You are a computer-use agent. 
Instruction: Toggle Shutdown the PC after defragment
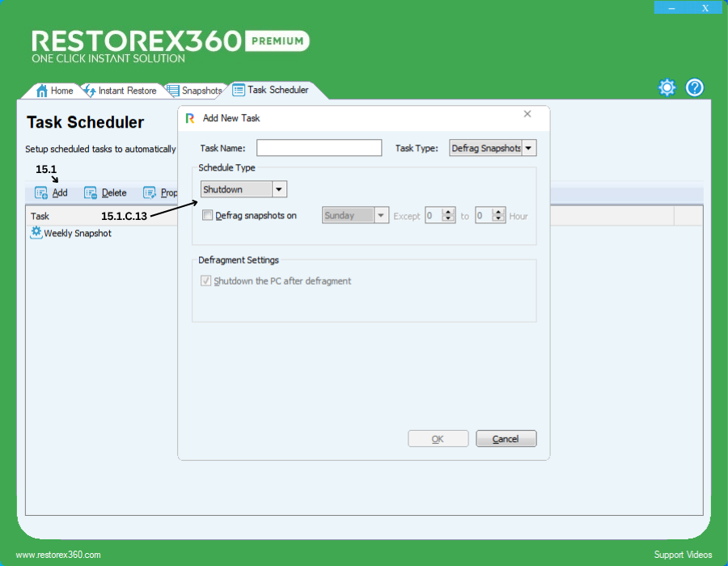click(x=206, y=281)
